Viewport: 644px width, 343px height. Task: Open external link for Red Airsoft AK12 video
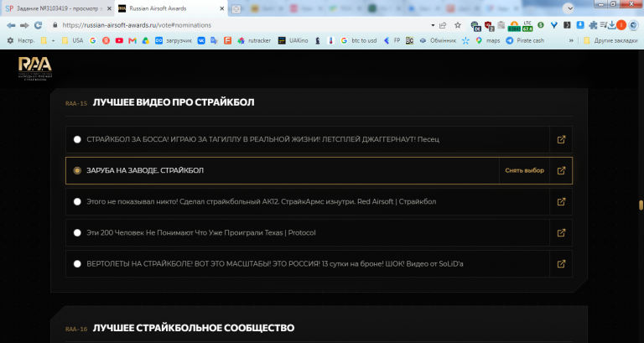point(561,202)
